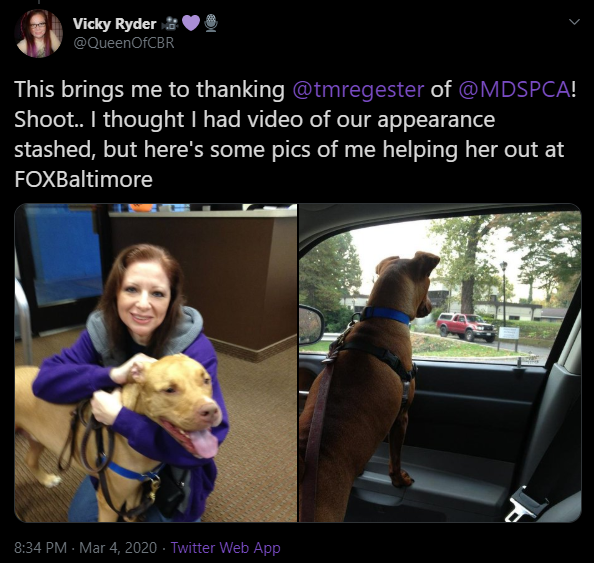594x563 pixels.
Task: Click the blue collar on car dog
Action: point(386,315)
